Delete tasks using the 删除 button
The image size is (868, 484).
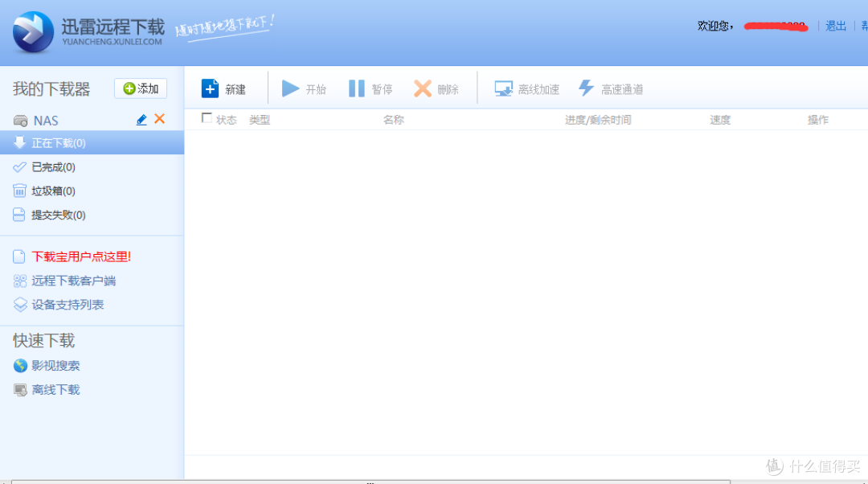(436, 88)
